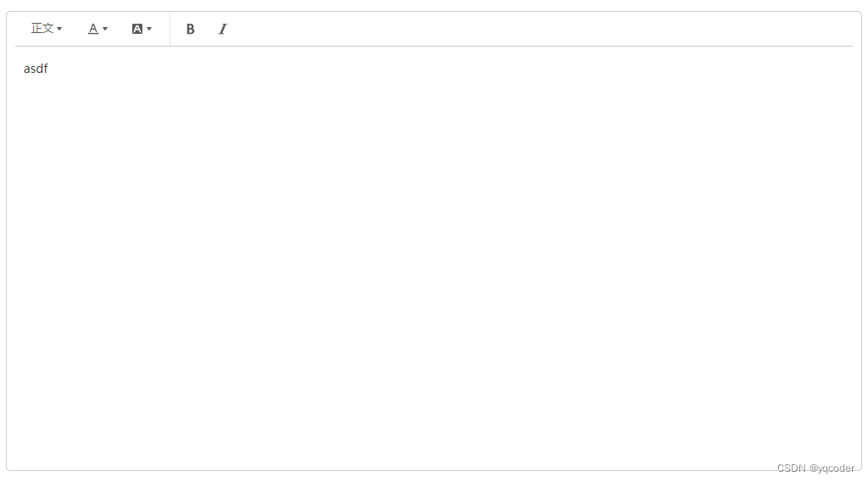The width and height of the screenshot is (868, 482).
Task: Click the underlined A font color icon
Action: (x=93, y=29)
